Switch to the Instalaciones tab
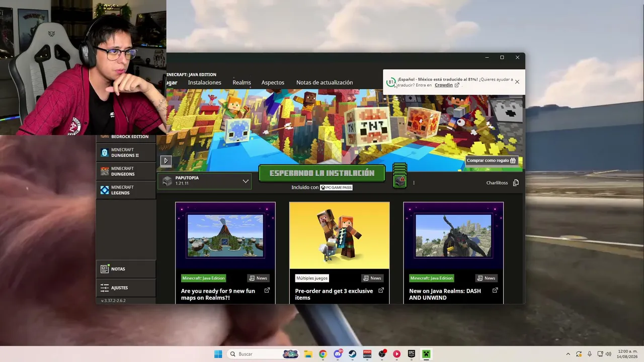 pyautogui.click(x=204, y=82)
